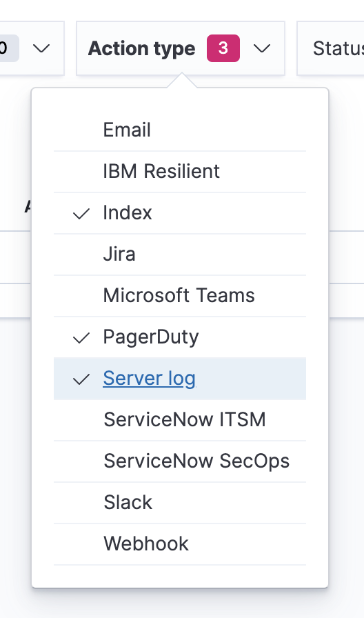Select IBM Resilient in the list

180,172
